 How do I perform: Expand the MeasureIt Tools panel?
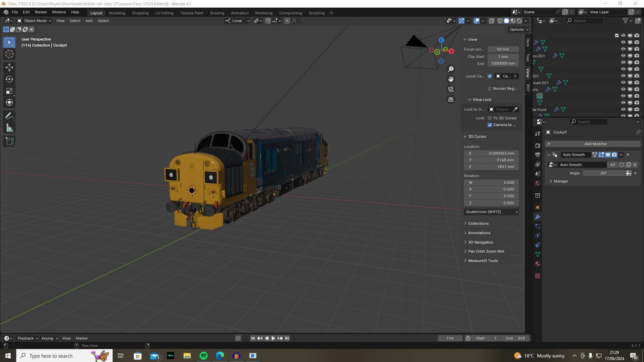483,261
